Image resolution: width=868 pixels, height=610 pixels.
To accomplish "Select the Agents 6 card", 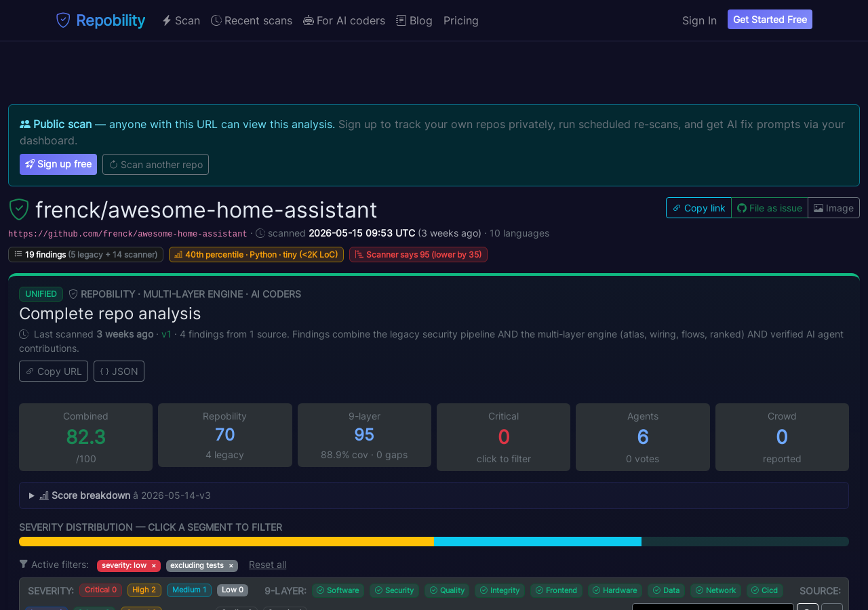I will coord(643,437).
